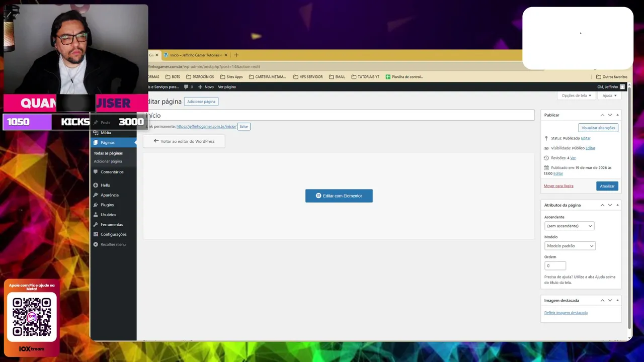Open Todas as páginas submenu item
This screenshot has height=362, width=644.
(108, 153)
